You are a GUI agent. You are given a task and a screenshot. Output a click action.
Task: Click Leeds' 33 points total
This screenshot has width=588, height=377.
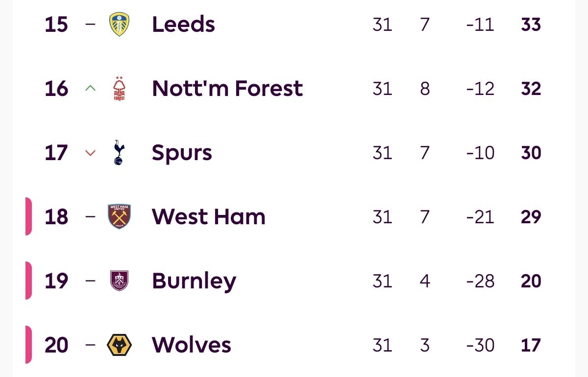531,24
